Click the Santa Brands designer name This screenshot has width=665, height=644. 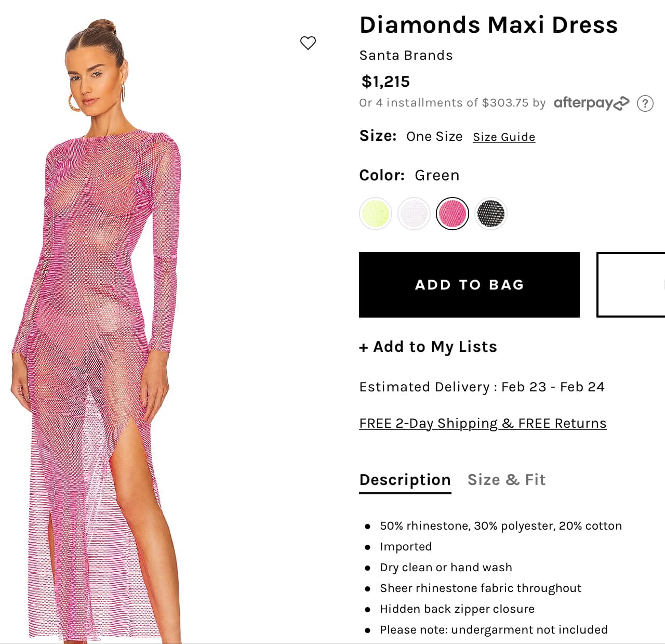(x=406, y=55)
